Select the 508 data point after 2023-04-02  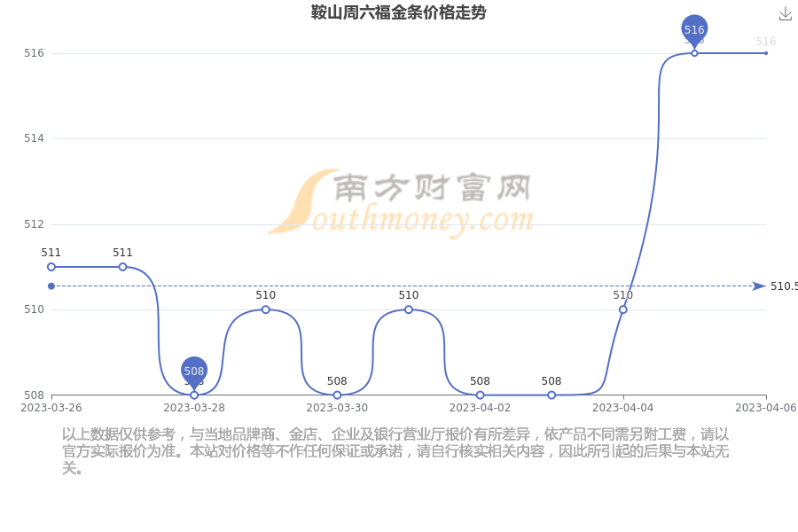tap(552, 395)
